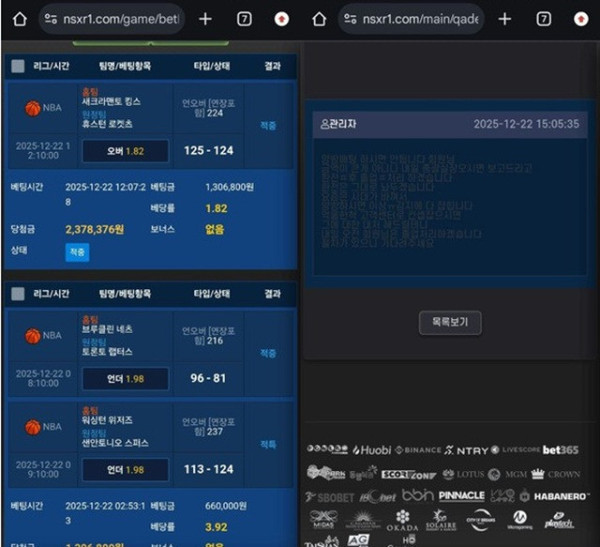Click the bet365 partner logo
The height and width of the screenshot is (547, 600).
pos(561,450)
